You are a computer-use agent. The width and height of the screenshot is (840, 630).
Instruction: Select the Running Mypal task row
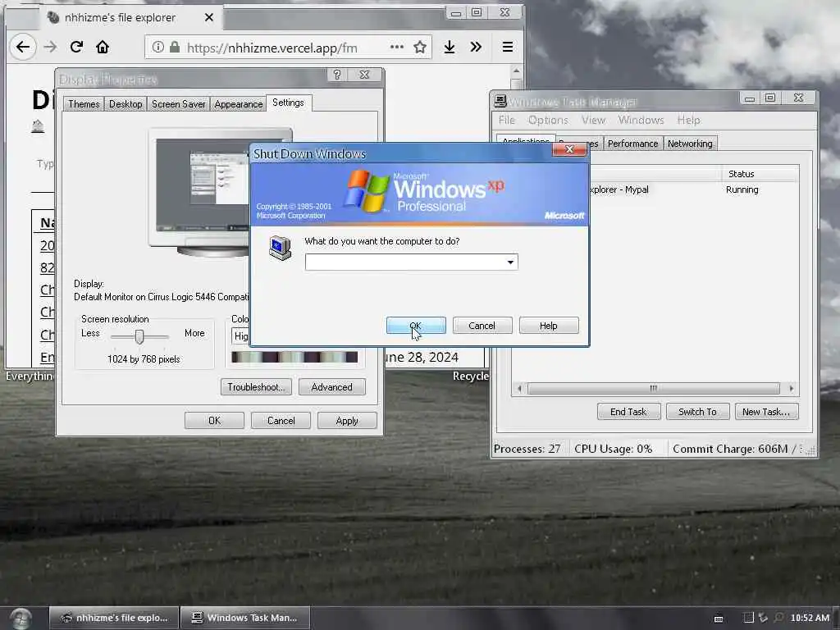coord(694,189)
